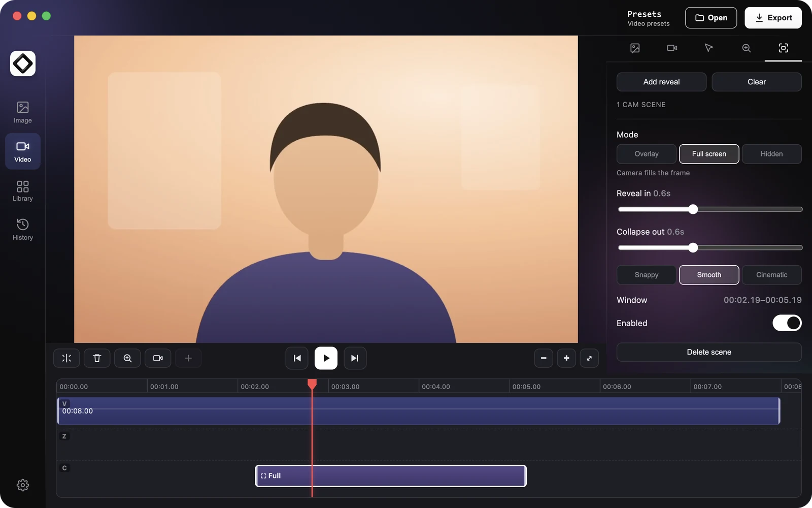This screenshot has height=508, width=812.
Task: Click the red playhead marker
Action: click(312, 385)
